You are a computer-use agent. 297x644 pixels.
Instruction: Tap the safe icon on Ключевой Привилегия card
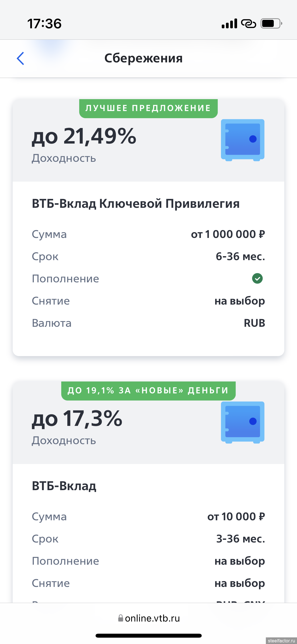(x=242, y=140)
